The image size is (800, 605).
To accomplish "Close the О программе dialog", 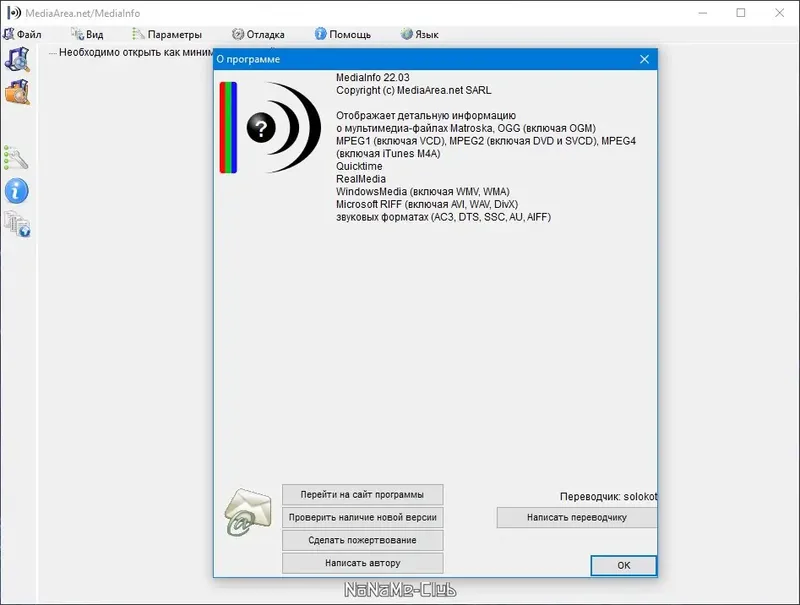I will 644,59.
